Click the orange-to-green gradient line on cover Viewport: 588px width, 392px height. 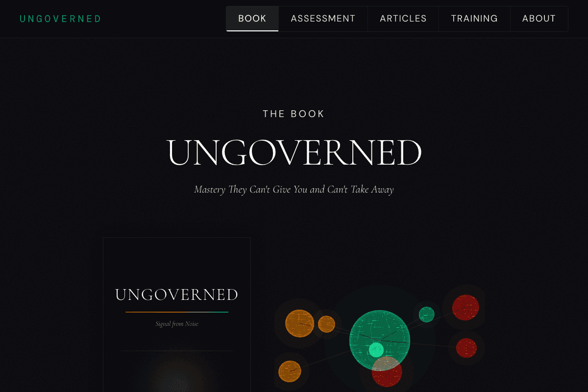pyautogui.click(x=177, y=312)
